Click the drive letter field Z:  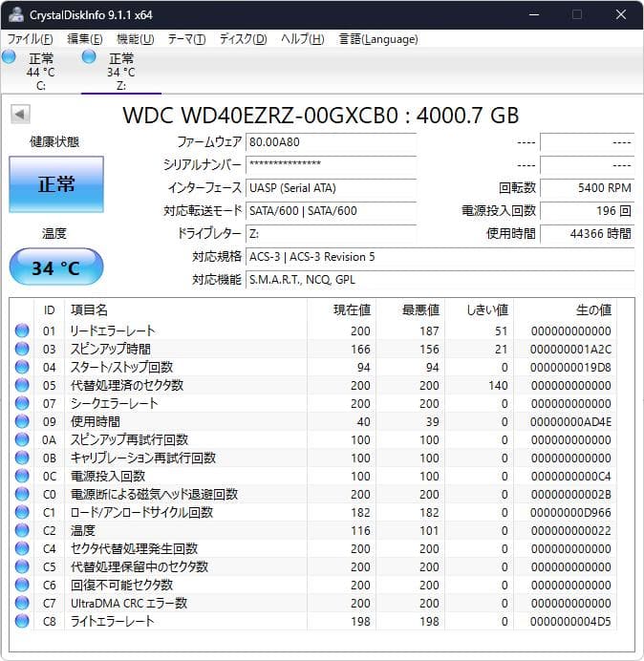coord(331,233)
